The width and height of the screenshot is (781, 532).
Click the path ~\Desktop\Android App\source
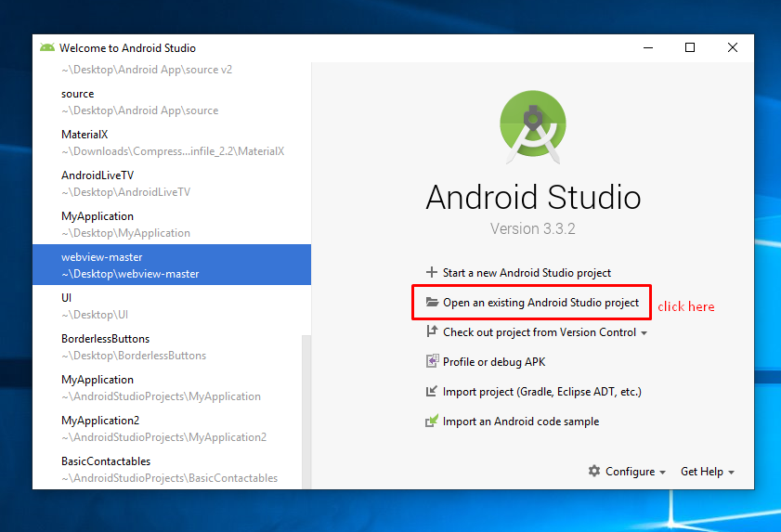click(140, 110)
